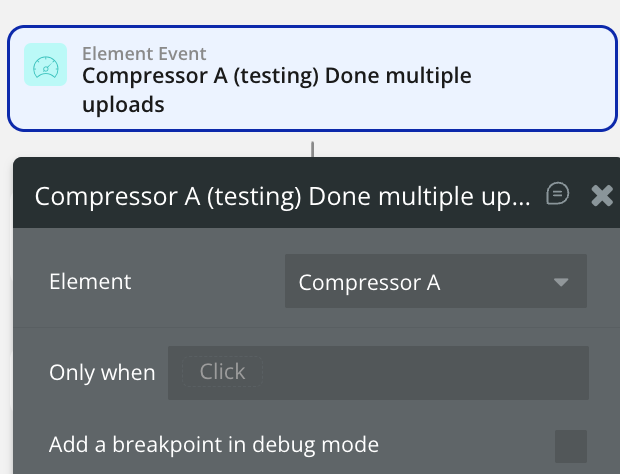The width and height of the screenshot is (620, 474).
Task: Enable the breakpoint in debug mode checkbox
Action: 571,445
